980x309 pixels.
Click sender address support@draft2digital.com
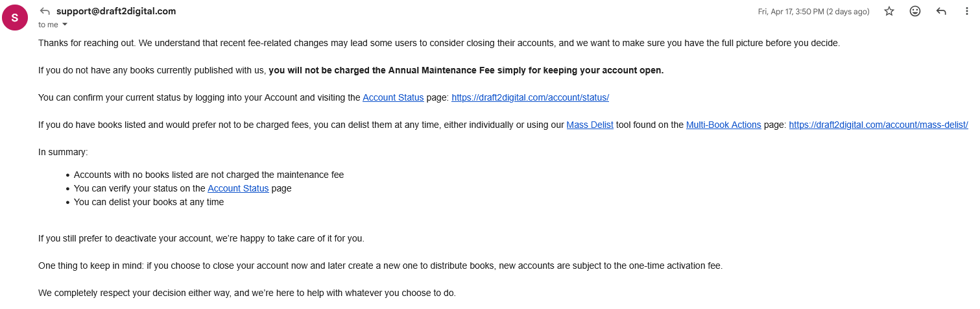click(116, 11)
